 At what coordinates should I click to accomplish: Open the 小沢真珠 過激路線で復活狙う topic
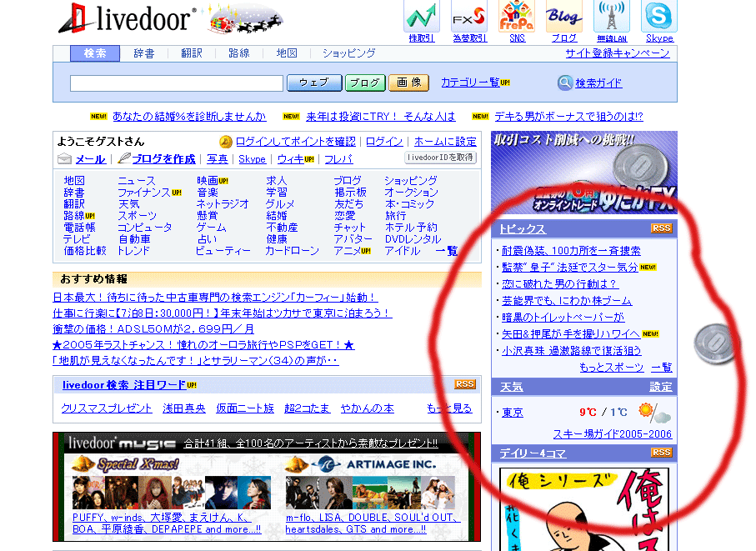click(572, 350)
